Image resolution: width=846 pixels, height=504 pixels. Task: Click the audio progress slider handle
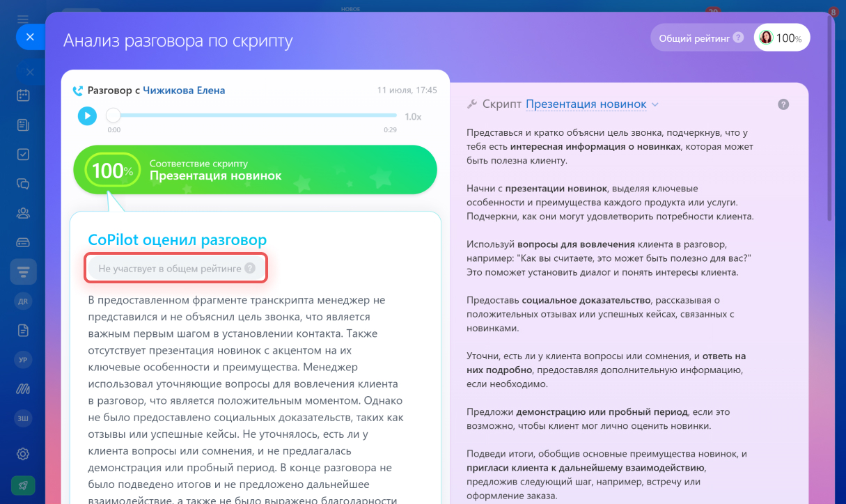point(113,116)
